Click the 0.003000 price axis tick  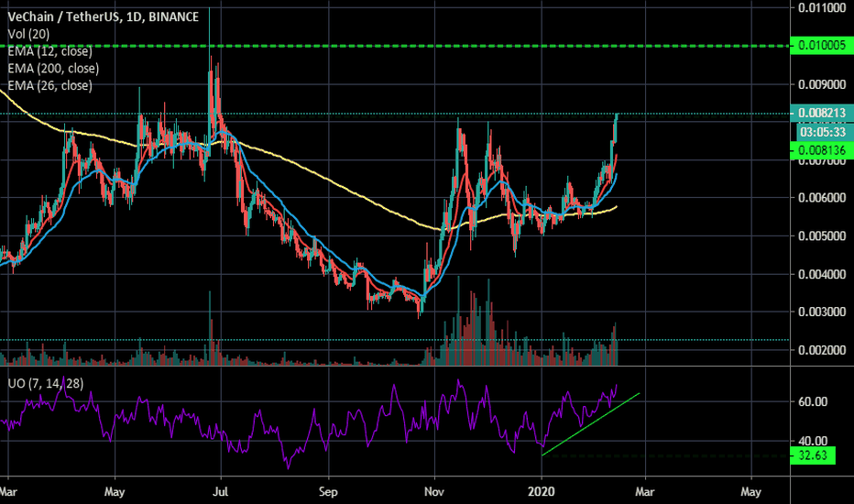click(822, 312)
